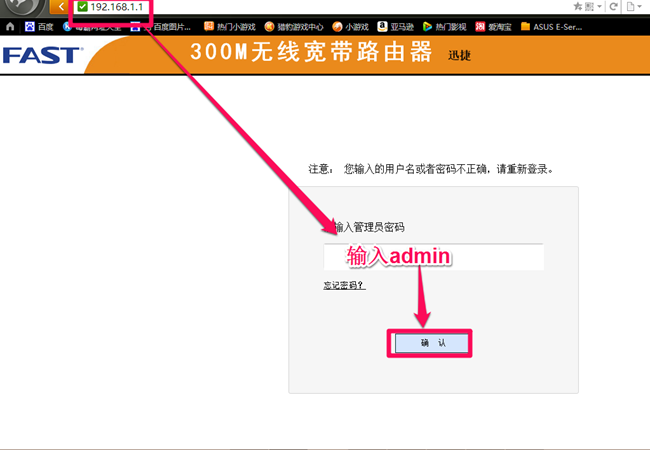Image resolution: width=650 pixels, height=450 pixels.
Task: Open the dropdown arrow beside page icon
Action: point(640,7)
